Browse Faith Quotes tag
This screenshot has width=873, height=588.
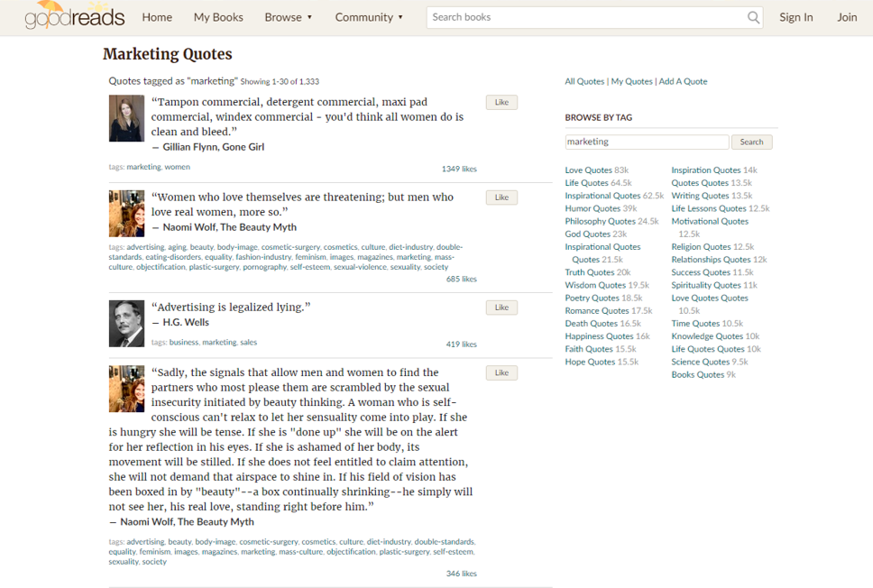pyautogui.click(x=589, y=350)
